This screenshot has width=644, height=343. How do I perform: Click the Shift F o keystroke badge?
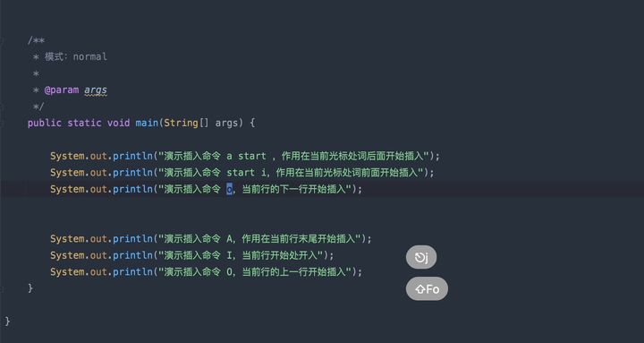(427, 288)
